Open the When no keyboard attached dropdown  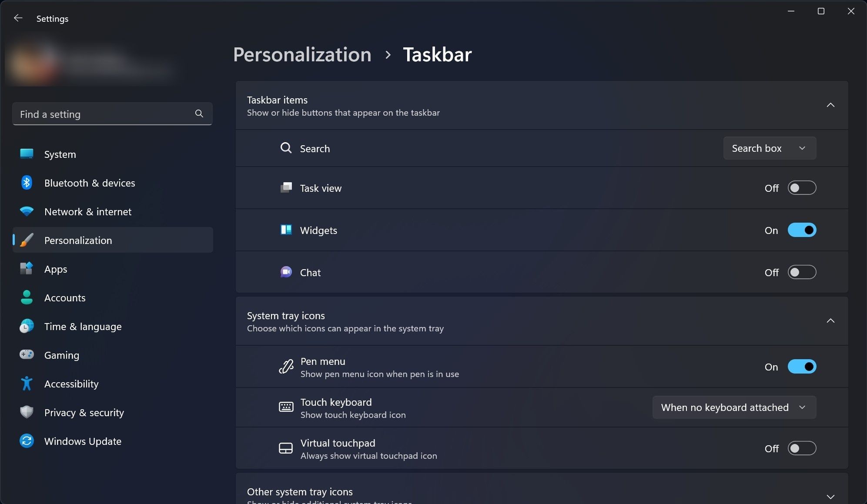(x=734, y=407)
